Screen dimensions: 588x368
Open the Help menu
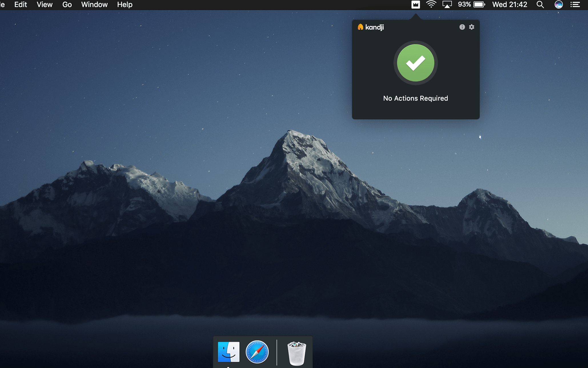(x=125, y=5)
